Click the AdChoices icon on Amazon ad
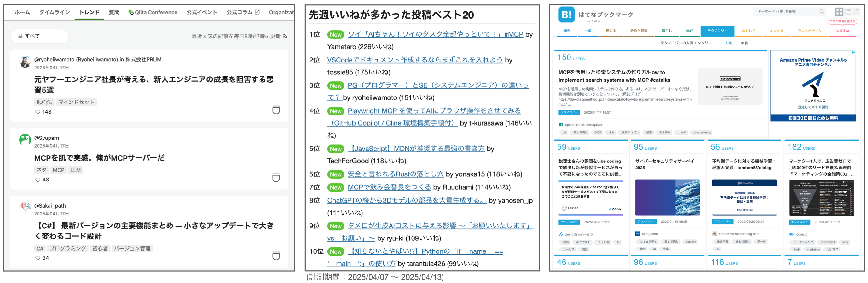The image size is (868, 283). pyautogui.click(x=854, y=52)
